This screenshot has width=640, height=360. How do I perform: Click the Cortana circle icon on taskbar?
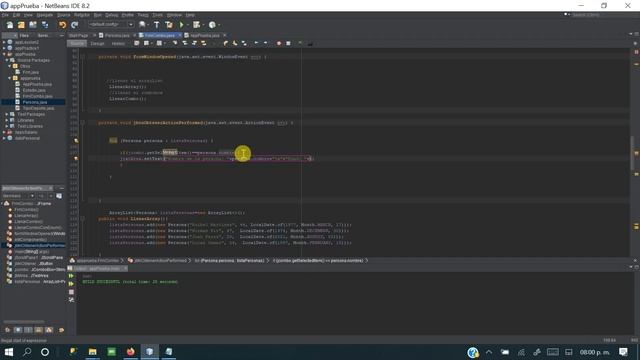(x=45, y=352)
